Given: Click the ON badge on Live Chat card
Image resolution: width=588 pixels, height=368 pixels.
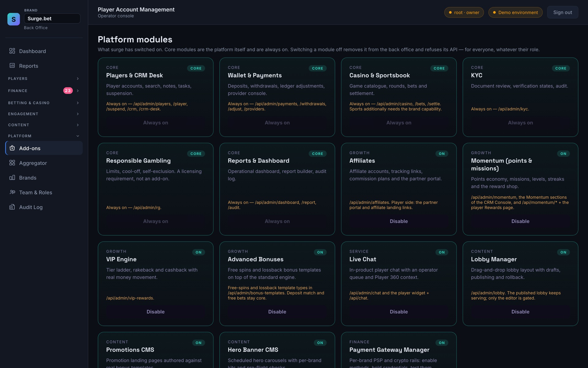Looking at the screenshot, I should [442, 252].
